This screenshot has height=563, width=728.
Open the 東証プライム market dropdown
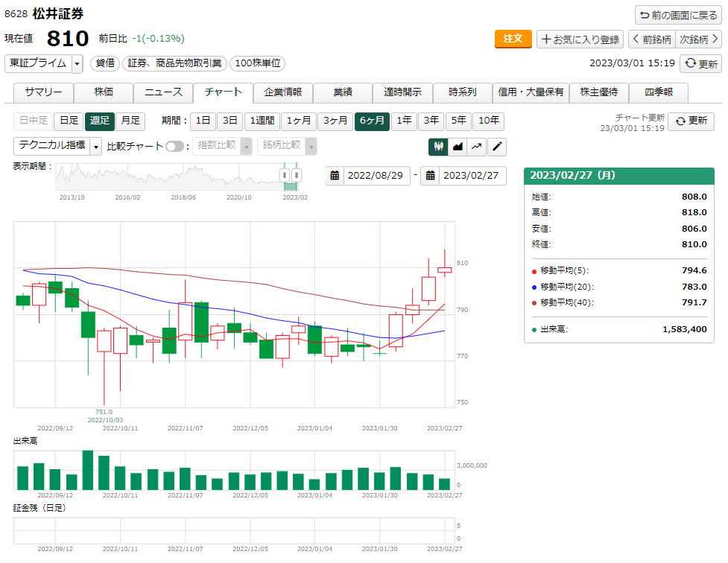(77, 64)
